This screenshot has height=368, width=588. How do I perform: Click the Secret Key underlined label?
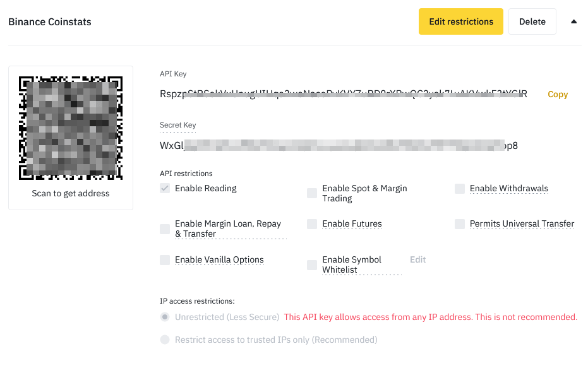point(177,125)
